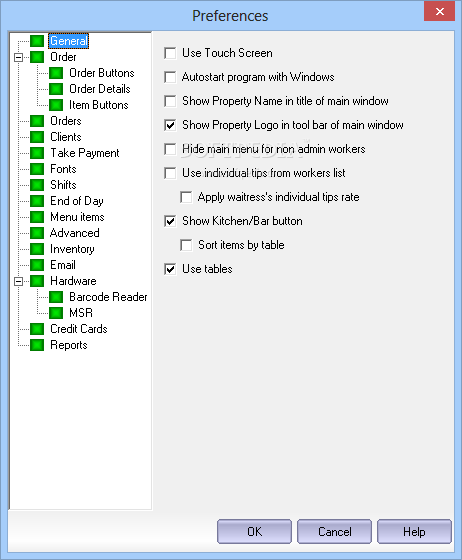Screen dimensions: 462x560
Task: Click the green icon beside Reports
Action: tap(37, 345)
